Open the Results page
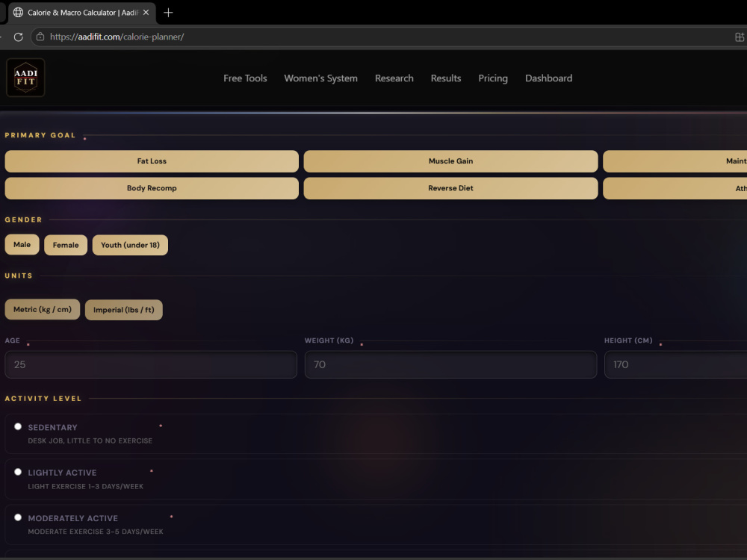This screenshot has width=747, height=560. click(445, 78)
